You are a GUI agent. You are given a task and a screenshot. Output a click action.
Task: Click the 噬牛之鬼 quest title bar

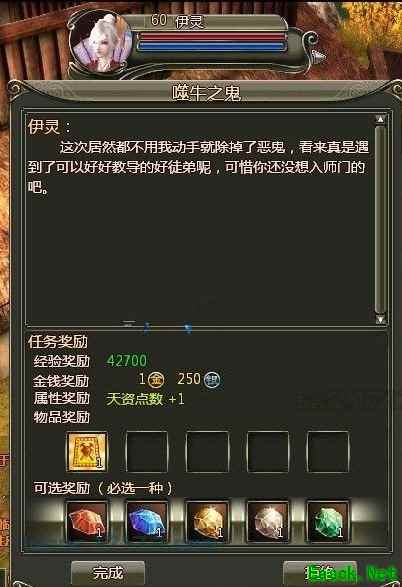(206, 93)
